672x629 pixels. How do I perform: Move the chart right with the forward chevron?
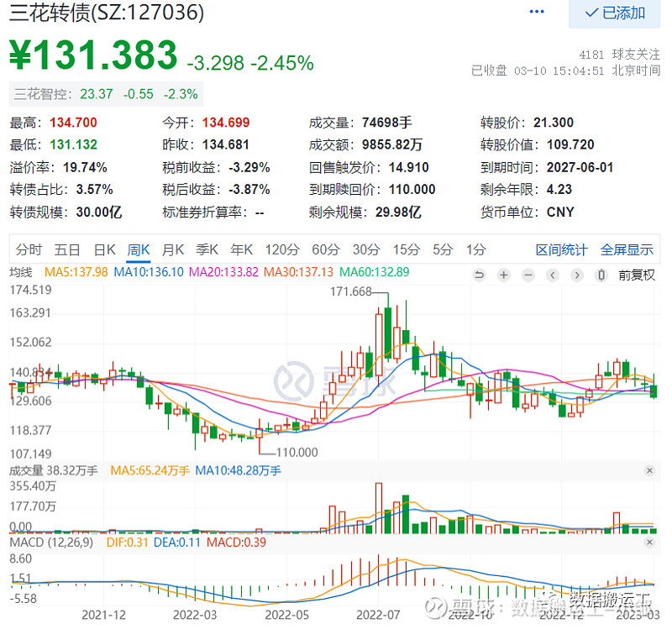[577, 275]
